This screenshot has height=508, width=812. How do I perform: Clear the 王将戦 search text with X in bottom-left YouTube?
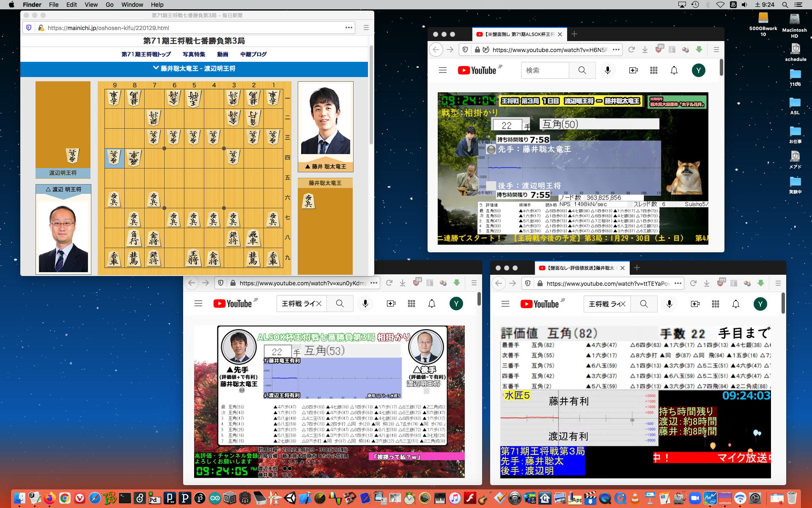tap(319, 304)
